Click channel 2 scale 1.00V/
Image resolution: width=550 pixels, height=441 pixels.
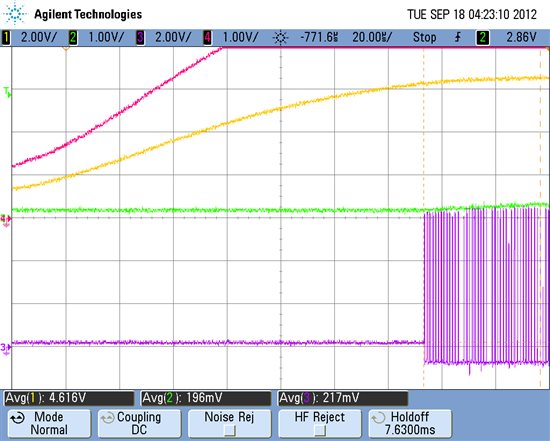pyautogui.click(x=106, y=37)
